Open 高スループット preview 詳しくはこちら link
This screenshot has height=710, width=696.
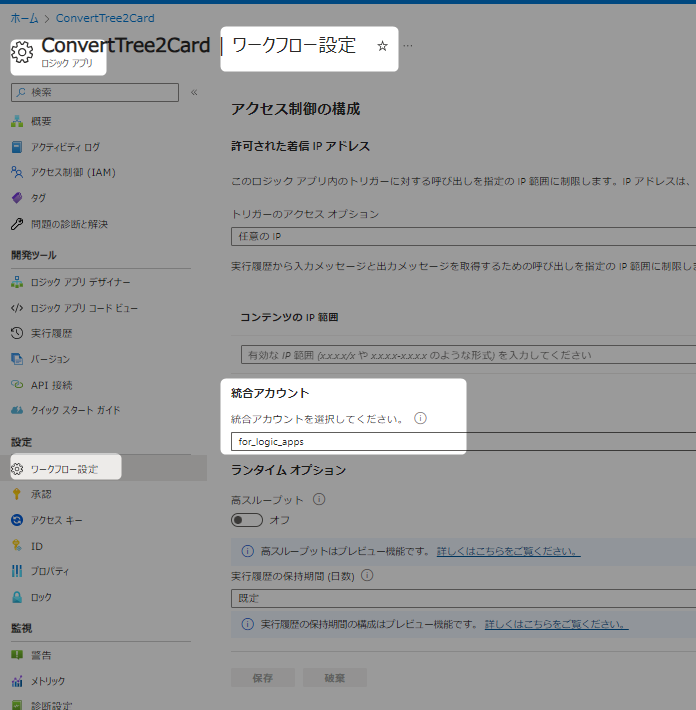tap(509, 551)
